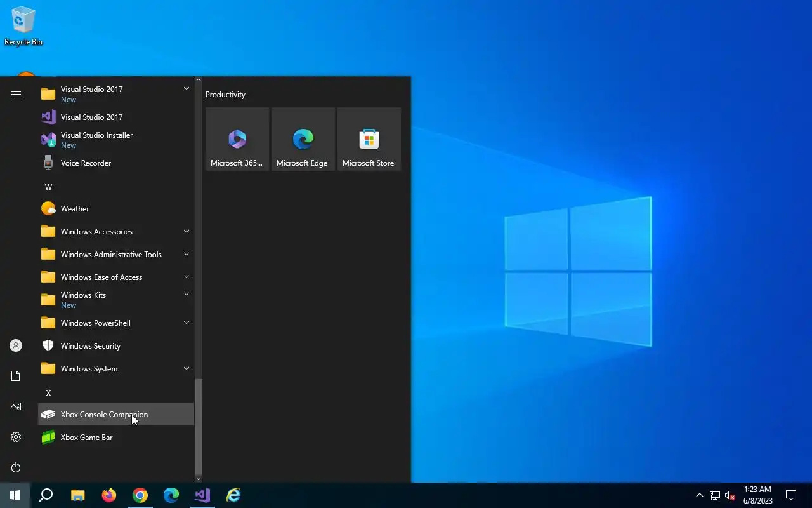The height and width of the screenshot is (508, 812).
Task: Open the Microsoft Edge tile
Action: pos(303,139)
